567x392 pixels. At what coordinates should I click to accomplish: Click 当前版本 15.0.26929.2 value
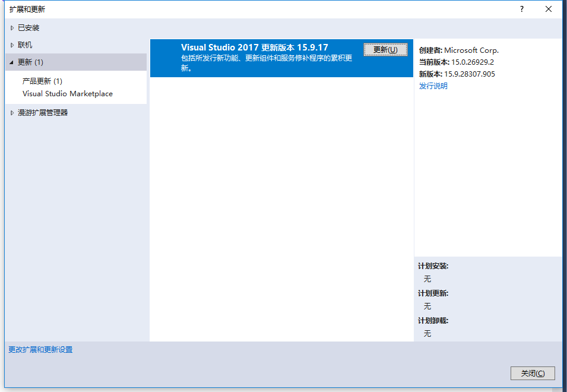pyautogui.click(x=473, y=62)
